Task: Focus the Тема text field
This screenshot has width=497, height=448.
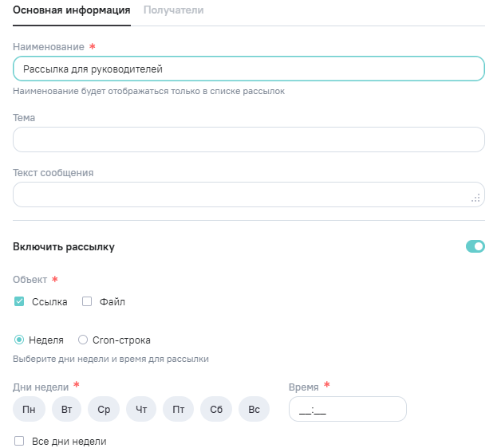Action: click(x=249, y=140)
